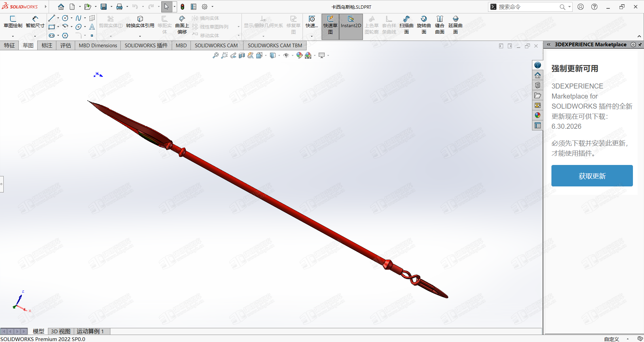Open the user login account icon
The height and width of the screenshot is (342, 644).
[x=581, y=7]
